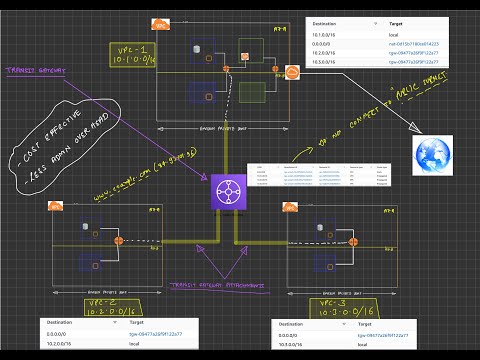The width and height of the screenshot is (480, 360).
Task: Click the instance icon beside VPC-3 database
Action: click(330, 235)
